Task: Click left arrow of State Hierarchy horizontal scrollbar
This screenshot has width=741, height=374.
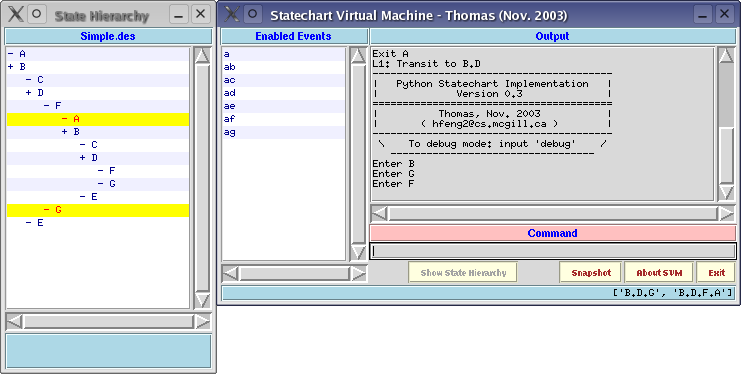Action: coord(14,322)
